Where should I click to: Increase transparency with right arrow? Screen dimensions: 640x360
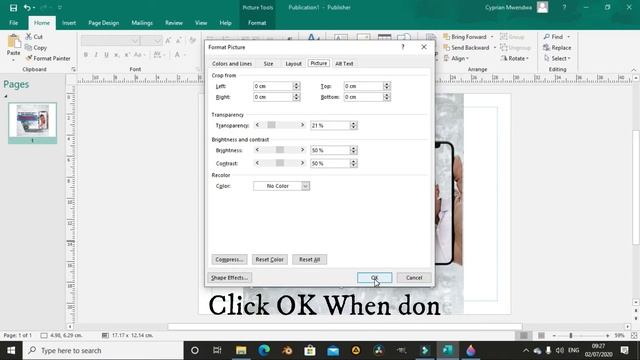pos(302,125)
